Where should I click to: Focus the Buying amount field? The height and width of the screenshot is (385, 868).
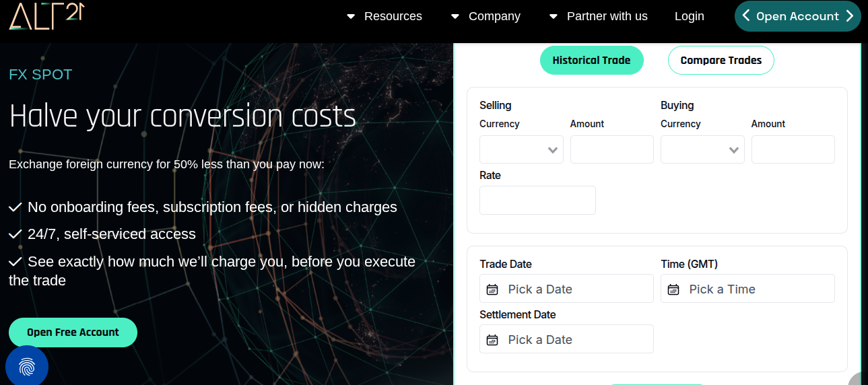click(793, 149)
